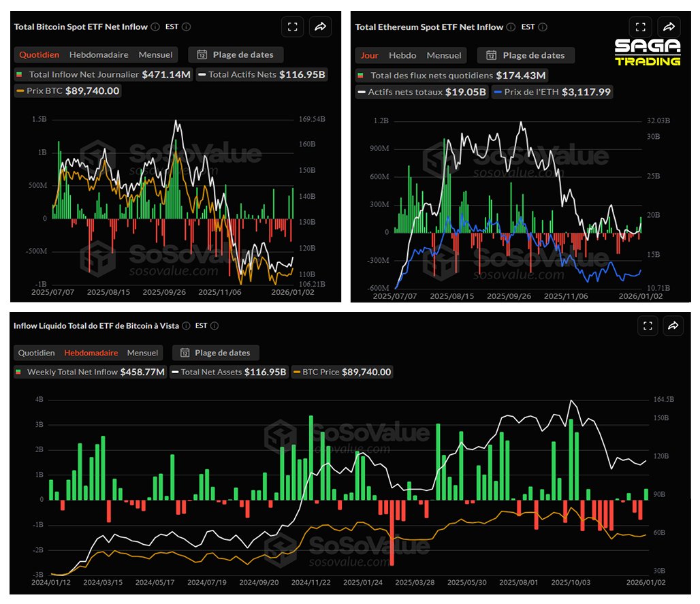The width and height of the screenshot is (700, 604).
Task: Open fullscreen on the weekly Bitcoin inflow chart
Action: coord(648,325)
